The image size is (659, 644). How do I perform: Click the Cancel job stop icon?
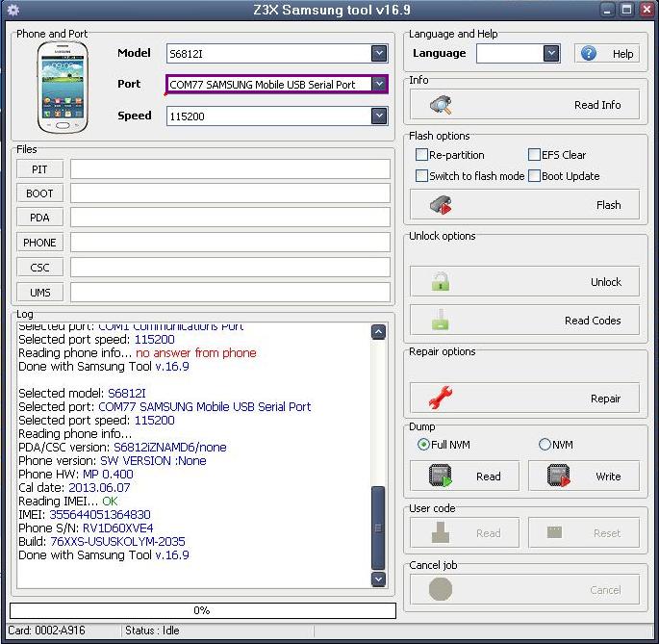coord(441,589)
